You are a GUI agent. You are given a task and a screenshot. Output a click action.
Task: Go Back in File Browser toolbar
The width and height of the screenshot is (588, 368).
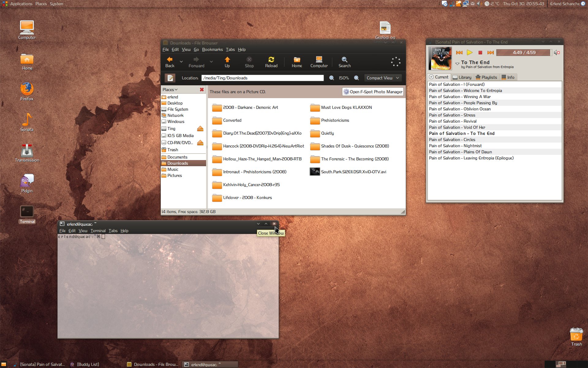(170, 62)
